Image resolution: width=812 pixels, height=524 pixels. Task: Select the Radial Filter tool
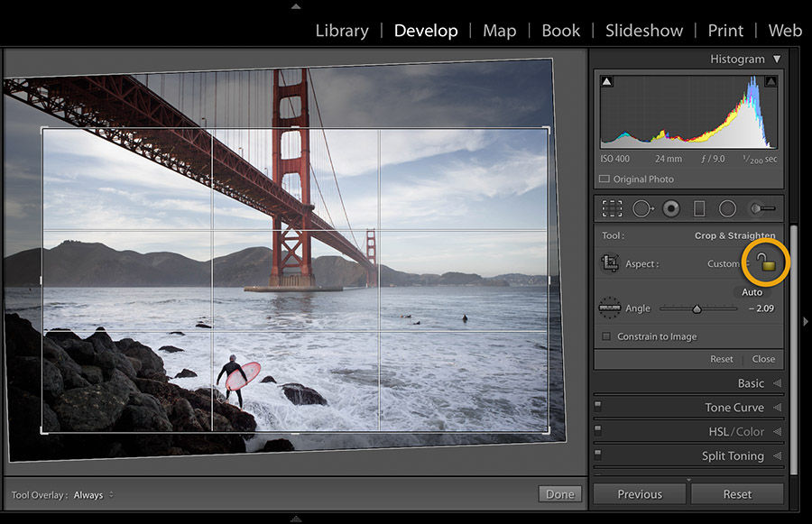727,208
